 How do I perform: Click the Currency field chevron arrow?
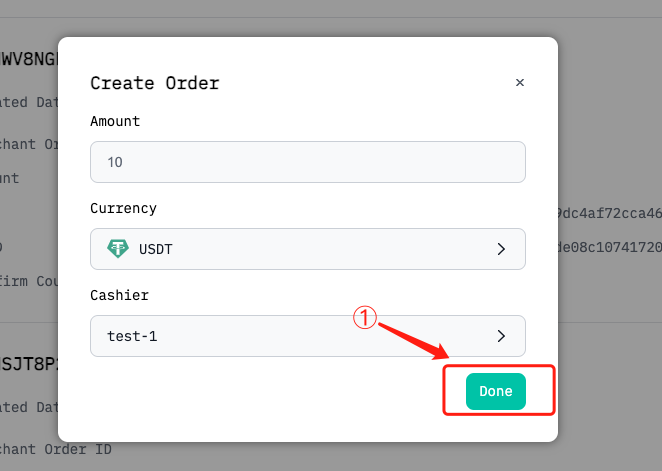click(x=501, y=248)
